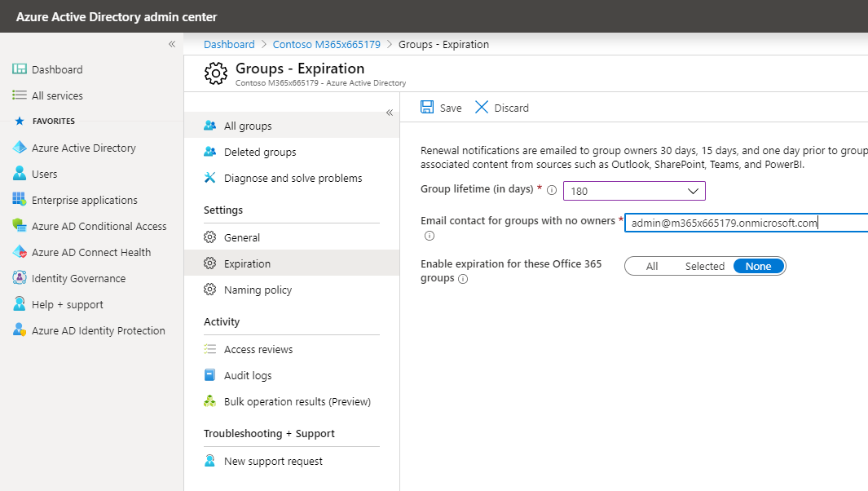
Task: Click the Email contact info icon
Action: (x=429, y=236)
